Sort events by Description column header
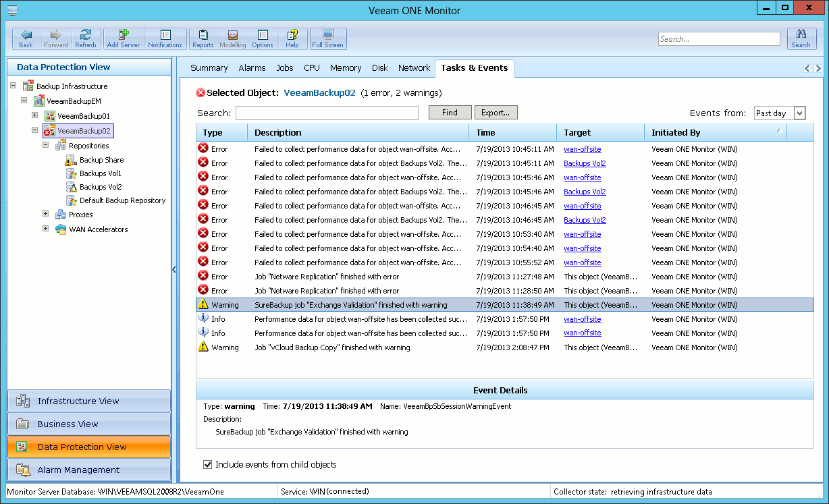This screenshot has width=829, height=504. (358, 133)
